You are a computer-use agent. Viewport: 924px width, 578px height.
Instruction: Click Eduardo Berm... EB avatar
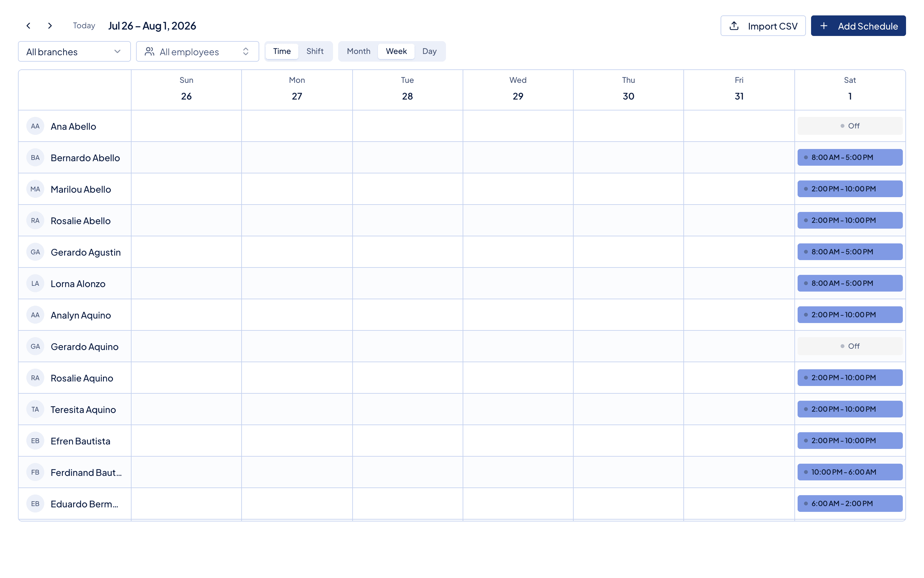35,504
